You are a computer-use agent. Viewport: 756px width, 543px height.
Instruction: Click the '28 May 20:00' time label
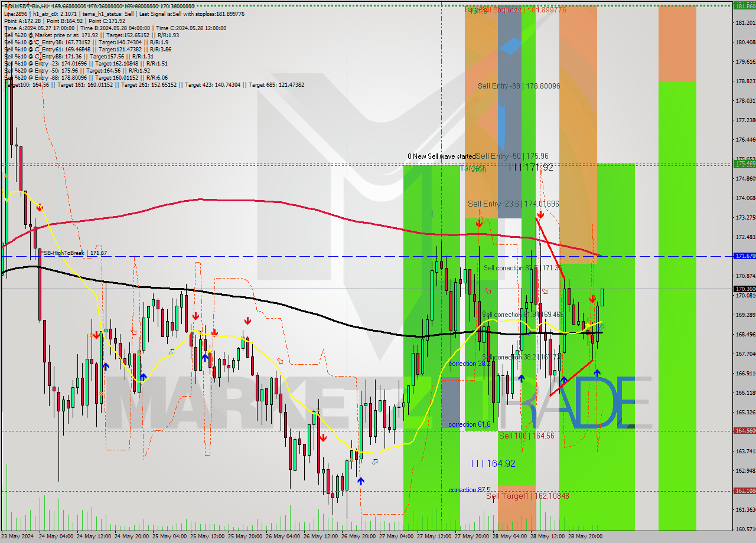click(585, 537)
